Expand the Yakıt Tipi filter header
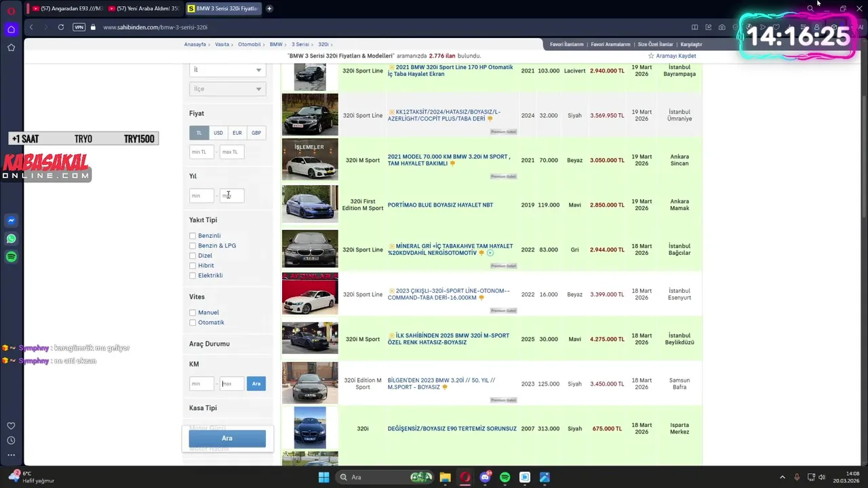868x488 pixels. 203,220
